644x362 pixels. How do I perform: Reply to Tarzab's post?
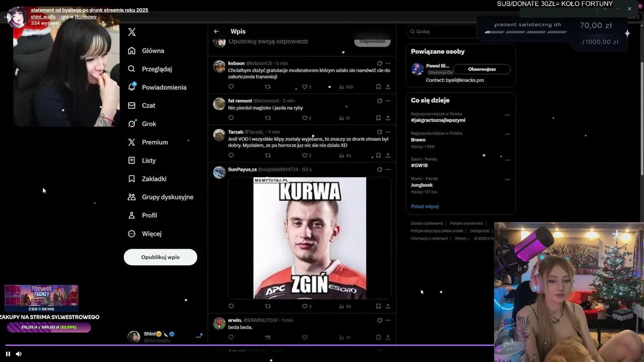[231, 155]
